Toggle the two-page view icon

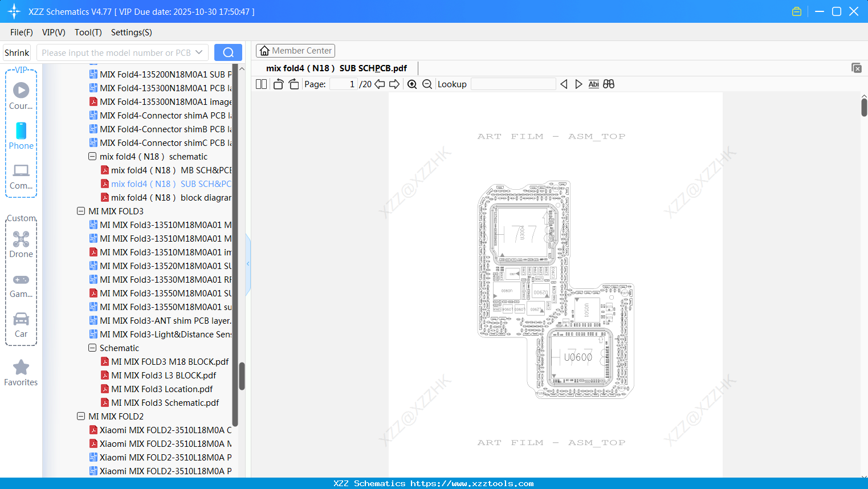point(261,84)
